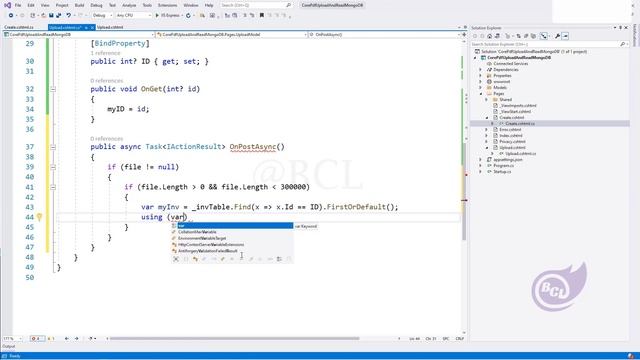
Task: Close the active Upload.cshtml.cs tab
Action: [x=92, y=27]
